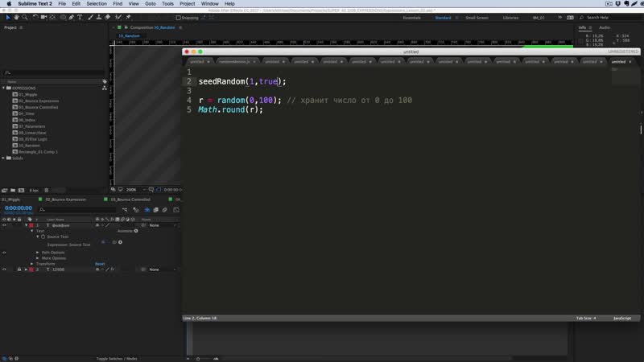Hide layer 1 using its eye toggle

click(4, 225)
